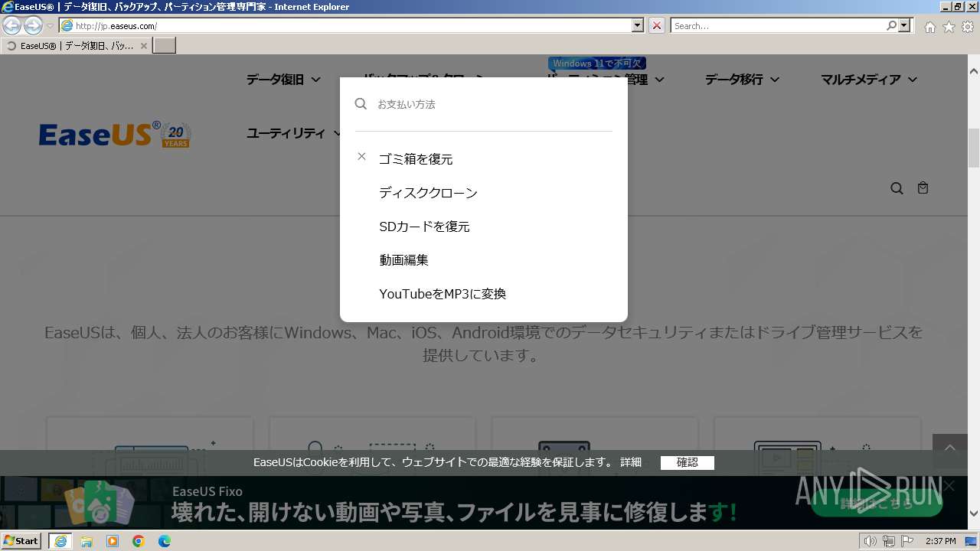Expand the address bar autocomplete dropdown
Viewport: 980px width, 551px height.
click(x=638, y=25)
